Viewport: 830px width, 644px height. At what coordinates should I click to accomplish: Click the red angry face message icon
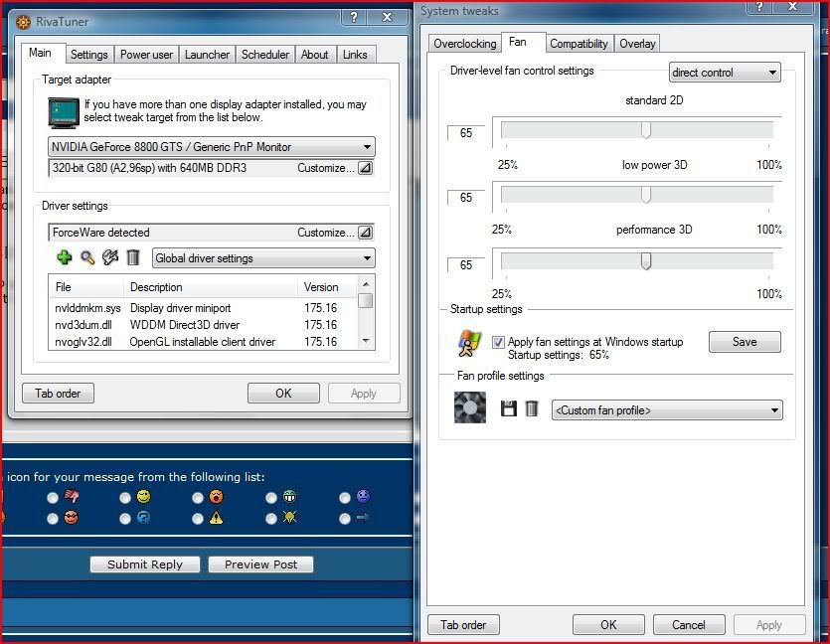(x=71, y=518)
